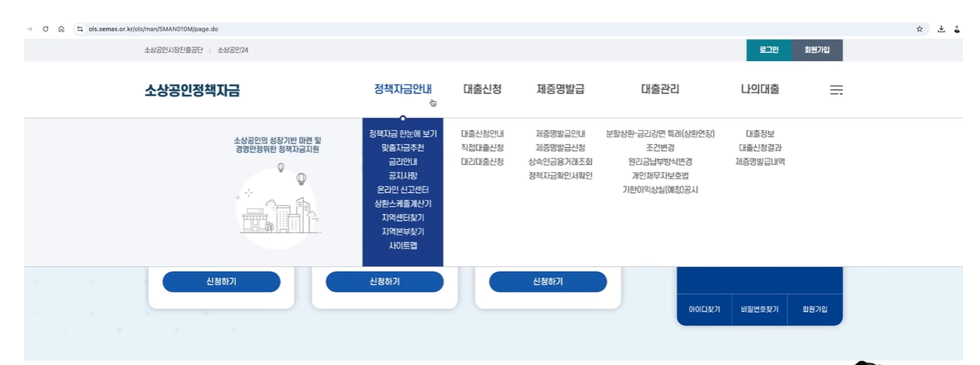
Task: Open 제증명발급신청 submenu link
Action: 560,148
